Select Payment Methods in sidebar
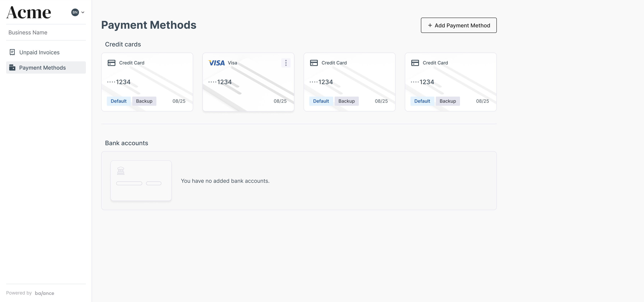This screenshot has height=302, width=644. tap(46, 68)
